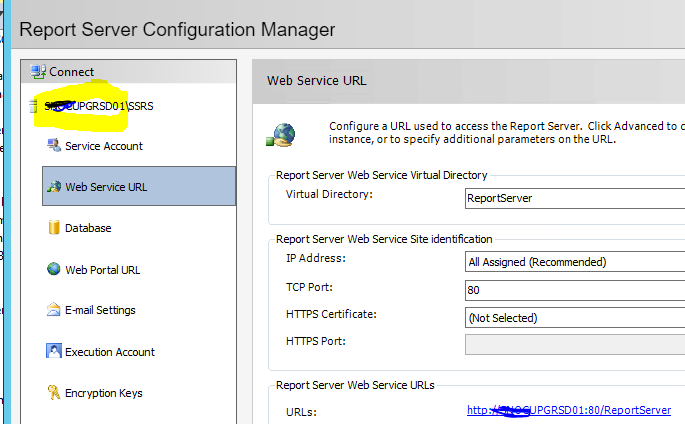Click the Execution Account icon
Screen dimensions: 685x424
tap(54, 351)
